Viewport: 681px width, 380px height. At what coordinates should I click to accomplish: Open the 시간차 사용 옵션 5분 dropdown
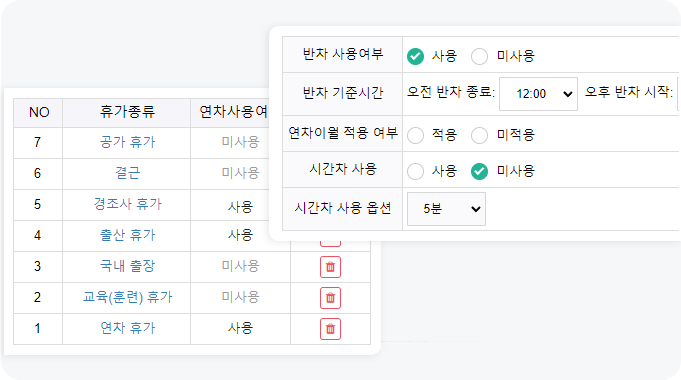click(446, 209)
